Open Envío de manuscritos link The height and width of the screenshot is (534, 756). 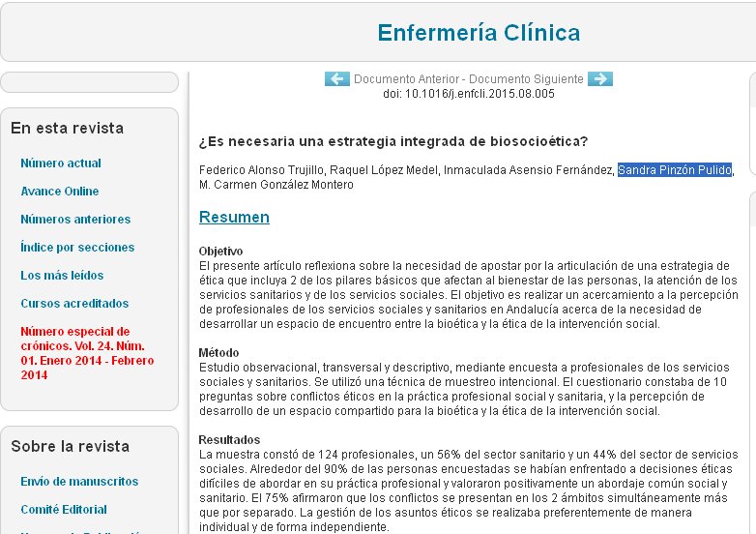point(79,482)
